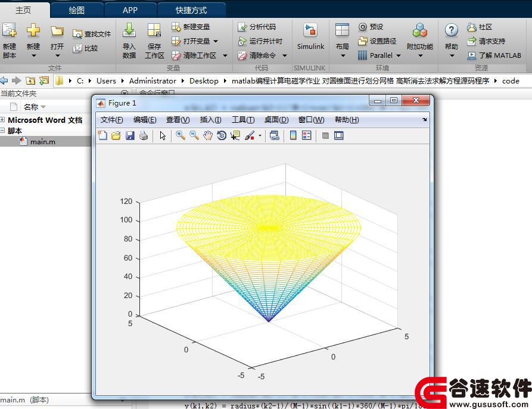Click the Insert Colorbar icon
The width and height of the screenshot is (532, 409).
tap(293, 136)
